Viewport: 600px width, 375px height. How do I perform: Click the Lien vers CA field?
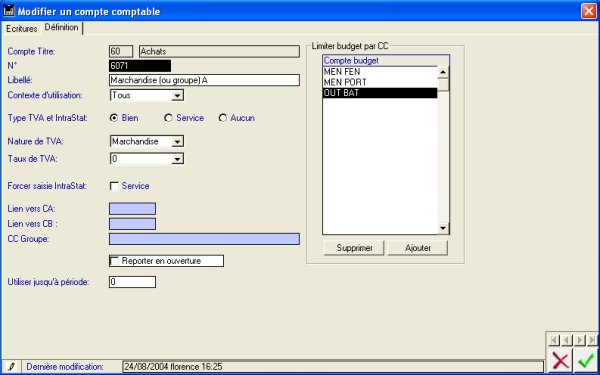click(x=132, y=209)
